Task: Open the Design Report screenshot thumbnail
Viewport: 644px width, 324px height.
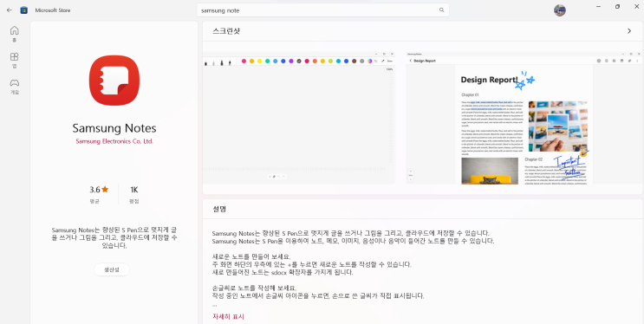Action: click(x=524, y=118)
